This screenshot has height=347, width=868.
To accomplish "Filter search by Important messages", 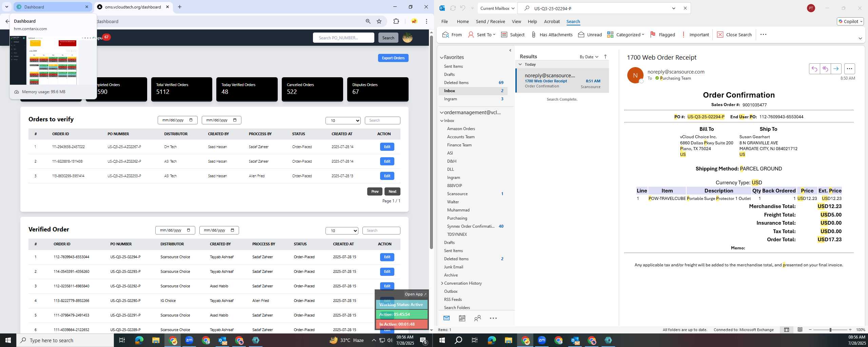I will (695, 35).
